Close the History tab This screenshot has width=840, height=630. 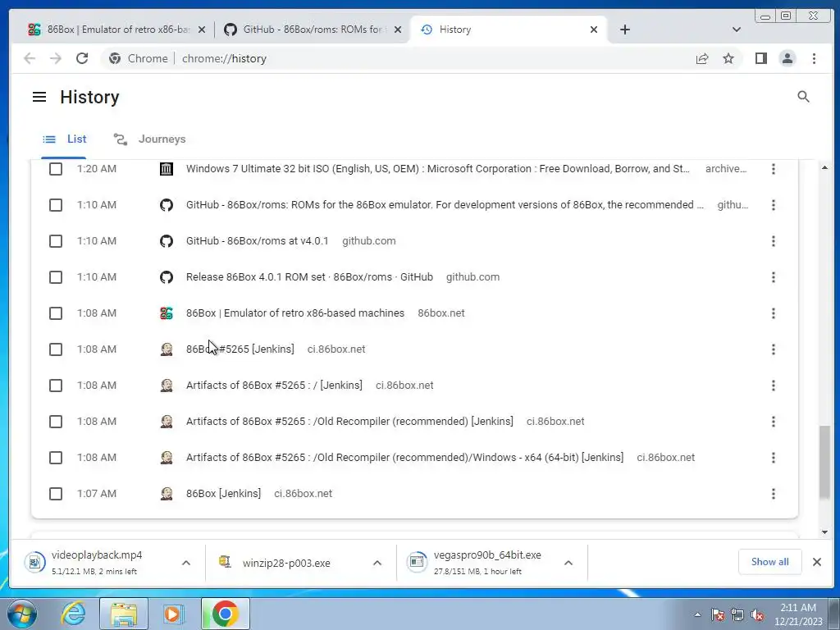[x=594, y=30]
